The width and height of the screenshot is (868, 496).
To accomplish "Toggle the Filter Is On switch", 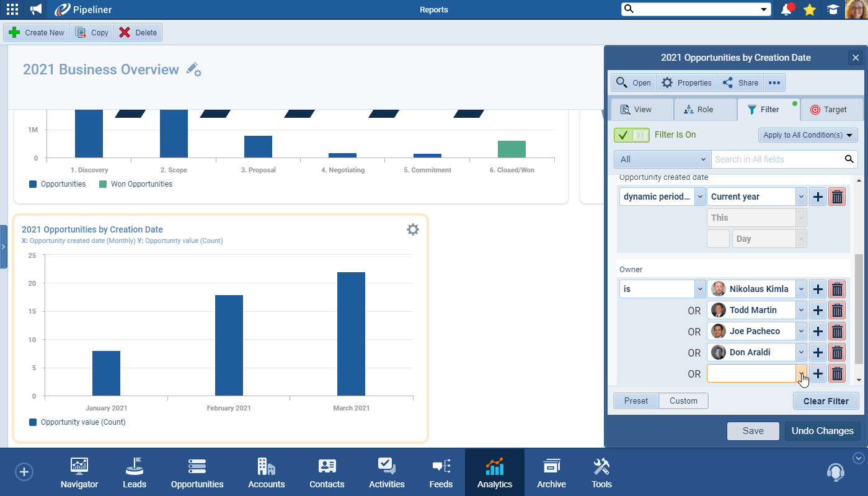I will point(631,135).
